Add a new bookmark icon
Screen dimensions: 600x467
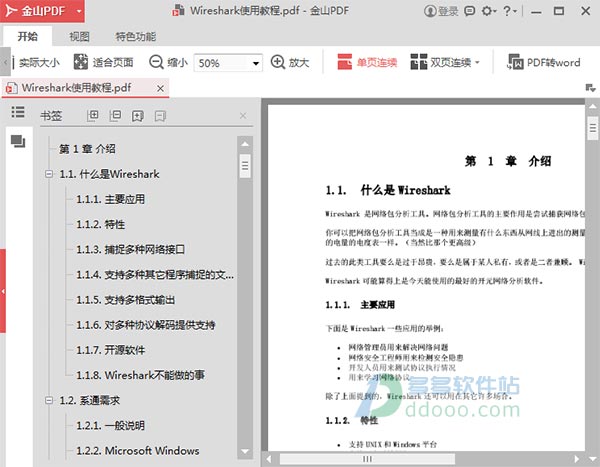click(x=138, y=116)
